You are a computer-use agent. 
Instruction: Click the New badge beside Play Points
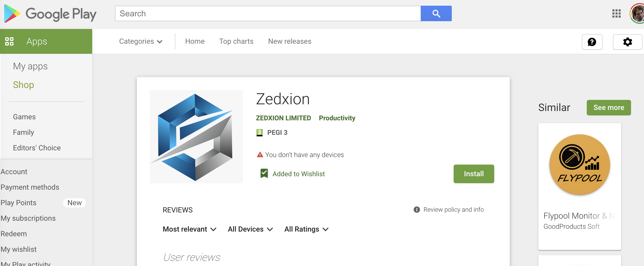(x=75, y=203)
